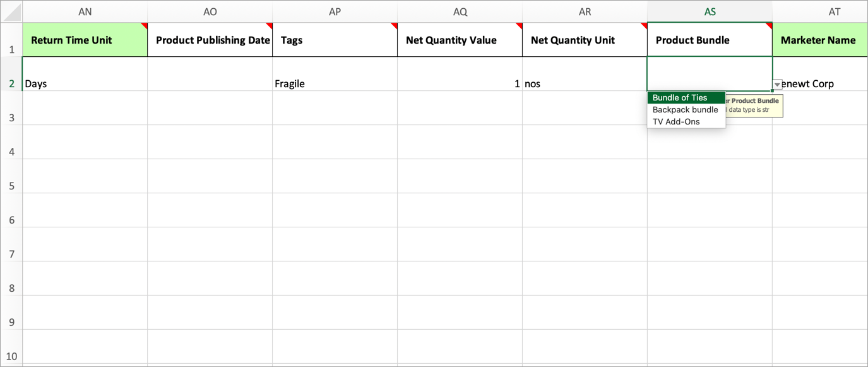Select row 2 header
Viewport: 868px width, 367px height.
pyautogui.click(x=11, y=74)
